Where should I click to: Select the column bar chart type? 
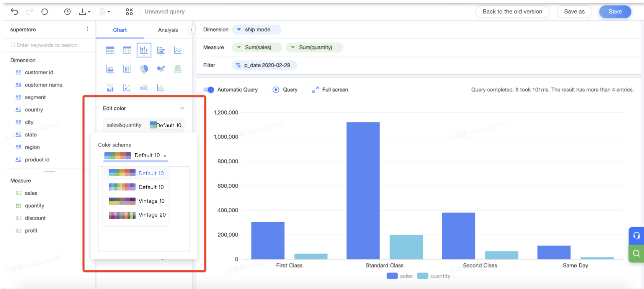point(144,50)
